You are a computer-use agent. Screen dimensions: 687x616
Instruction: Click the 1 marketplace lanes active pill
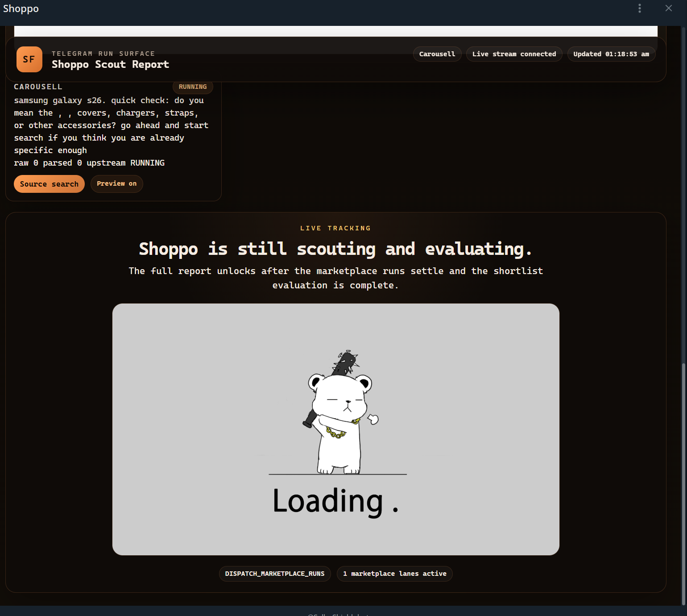394,574
